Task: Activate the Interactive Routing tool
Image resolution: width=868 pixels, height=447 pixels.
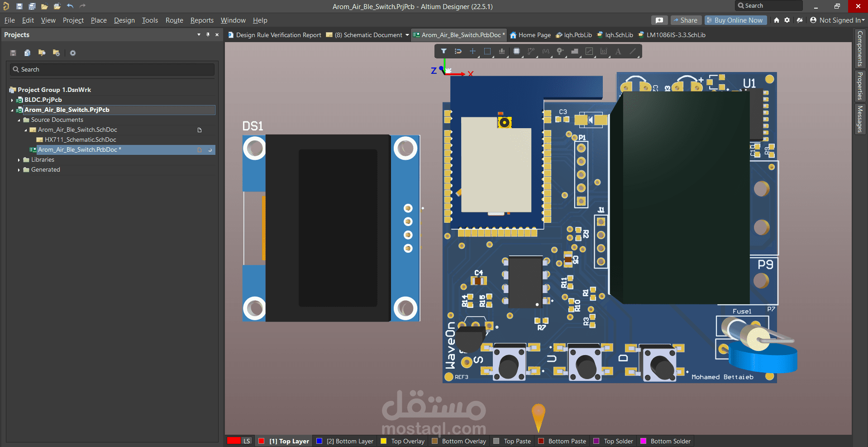Action: [x=531, y=51]
